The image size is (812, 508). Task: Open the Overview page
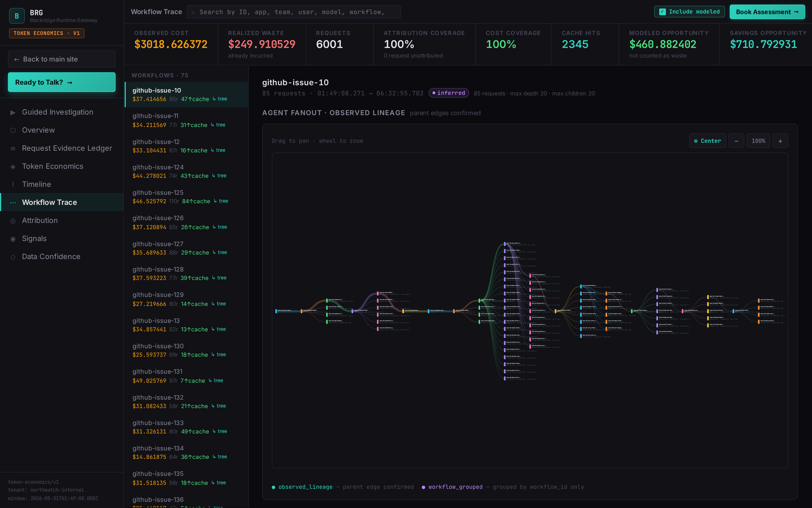point(62,130)
